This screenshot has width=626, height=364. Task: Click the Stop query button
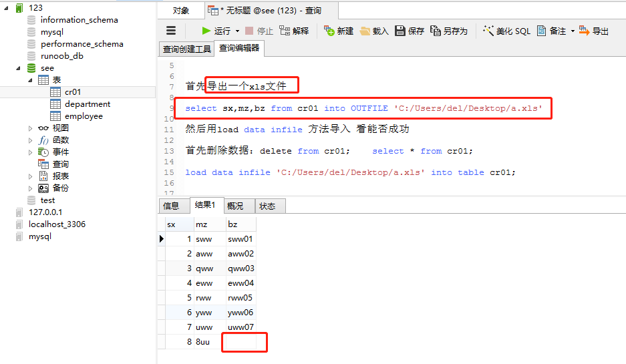coord(259,31)
